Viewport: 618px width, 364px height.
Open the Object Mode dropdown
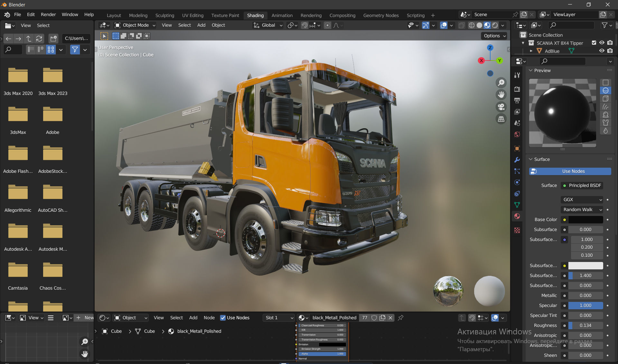(x=135, y=25)
